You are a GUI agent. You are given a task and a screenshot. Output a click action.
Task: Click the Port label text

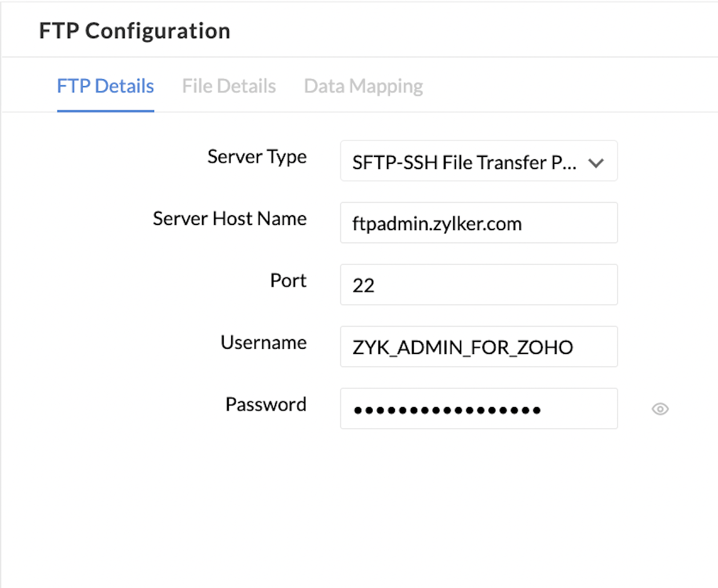point(288,280)
